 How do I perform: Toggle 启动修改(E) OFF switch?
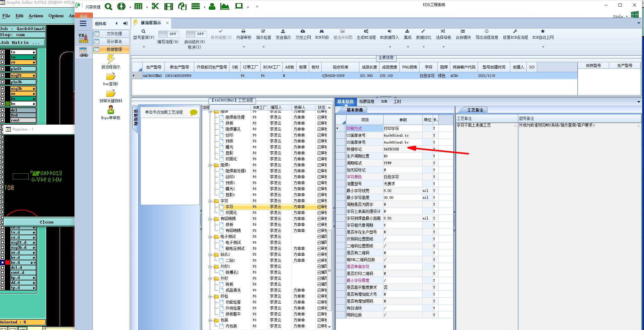point(196,34)
